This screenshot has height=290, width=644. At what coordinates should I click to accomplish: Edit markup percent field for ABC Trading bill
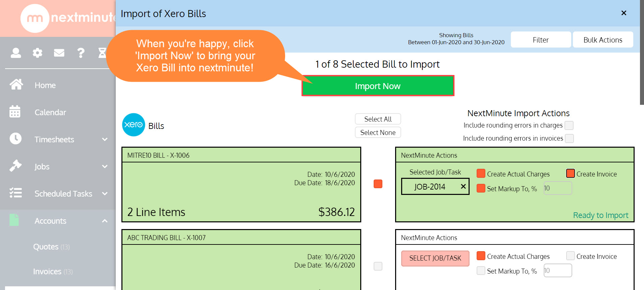pyautogui.click(x=557, y=271)
